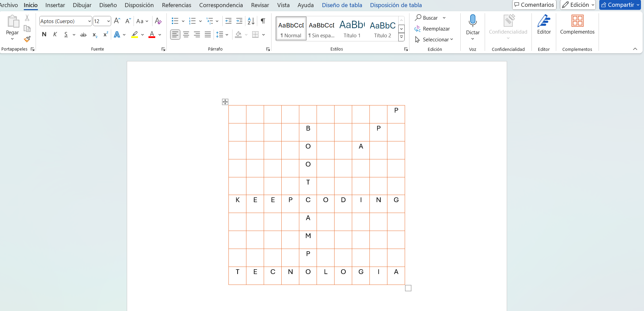The width and height of the screenshot is (644, 311).
Task: Enable subscript formatting
Action: (x=94, y=34)
